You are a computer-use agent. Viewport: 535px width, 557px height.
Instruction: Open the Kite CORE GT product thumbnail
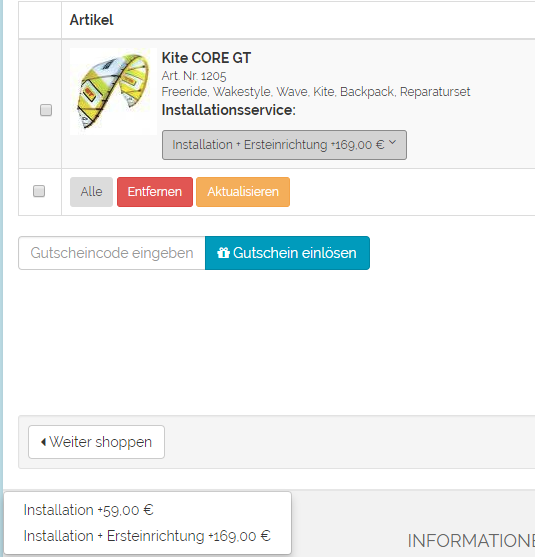pyautogui.click(x=113, y=91)
